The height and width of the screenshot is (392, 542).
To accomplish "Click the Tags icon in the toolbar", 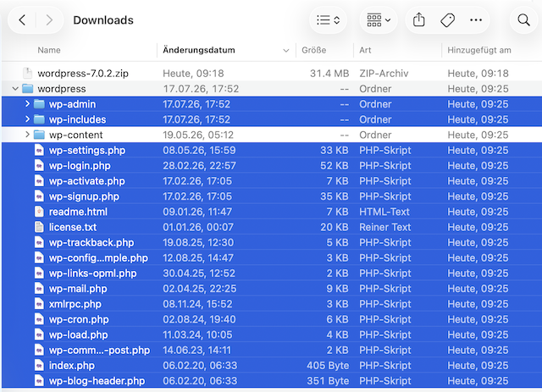I will click(447, 20).
